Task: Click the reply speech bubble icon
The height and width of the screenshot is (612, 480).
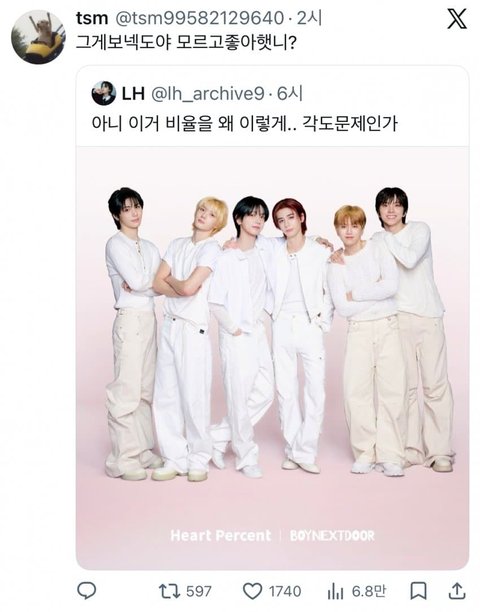Action: (x=87, y=591)
